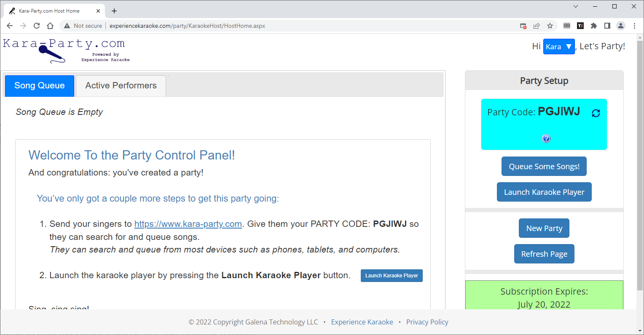Open the Chrome three-dot menu
The width and height of the screenshot is (644, 335).
coord(634,26)
